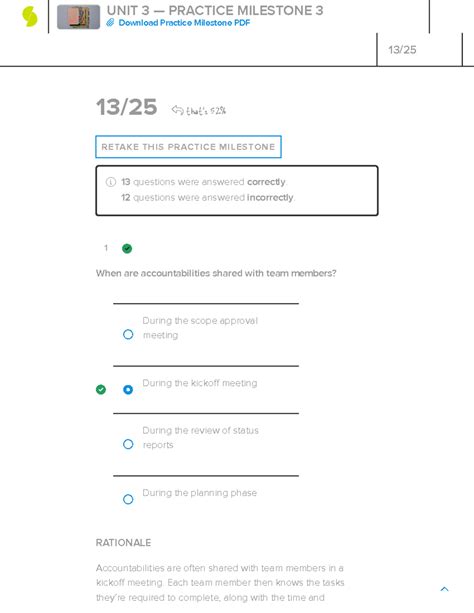
Task: Select During the planning phase radio
Action: [x=128, y=499]
